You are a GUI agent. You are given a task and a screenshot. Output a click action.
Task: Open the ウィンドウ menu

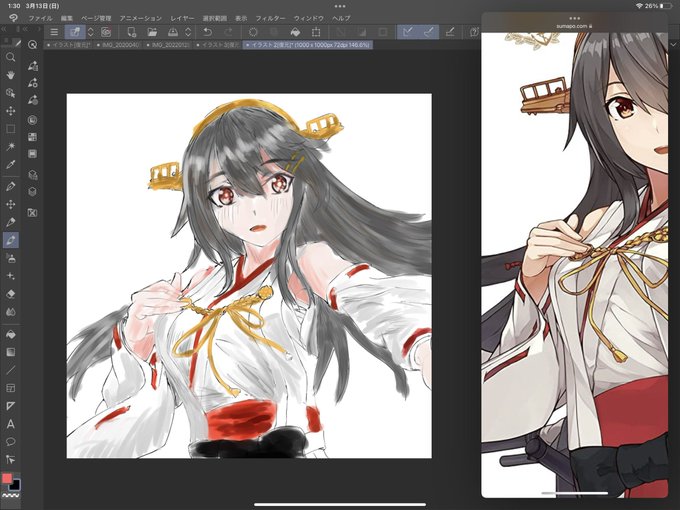point(309,18)
